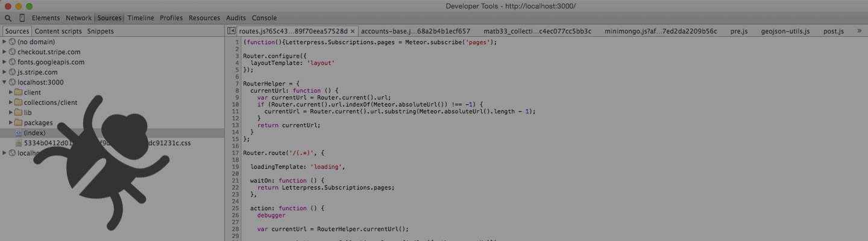This screenshot has width=868, height=241.
Task: Click the loadingTemplate: 'loading' line
Action: (298, 167)
